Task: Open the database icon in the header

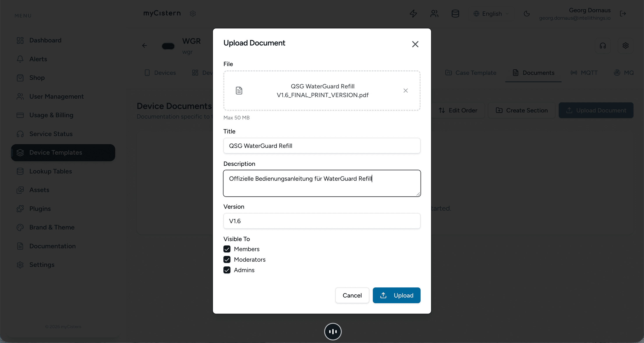Action: pos(455,14)
